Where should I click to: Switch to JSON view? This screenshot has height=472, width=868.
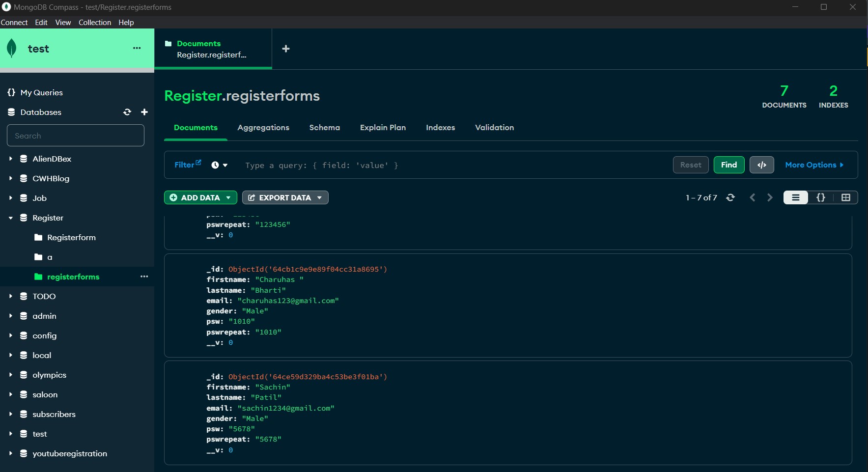(x=821, y=197)
